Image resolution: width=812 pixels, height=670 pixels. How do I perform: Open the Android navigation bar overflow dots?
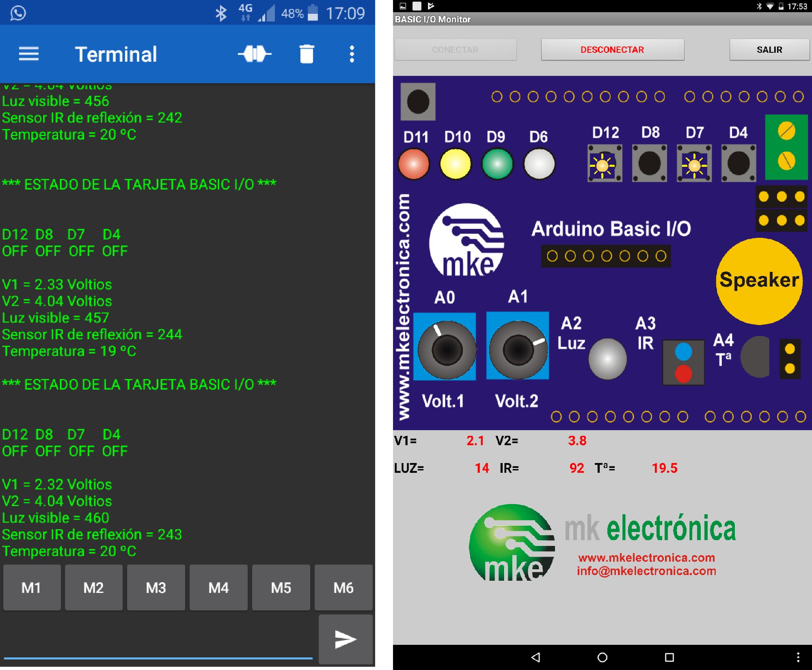tap(798, 657)
